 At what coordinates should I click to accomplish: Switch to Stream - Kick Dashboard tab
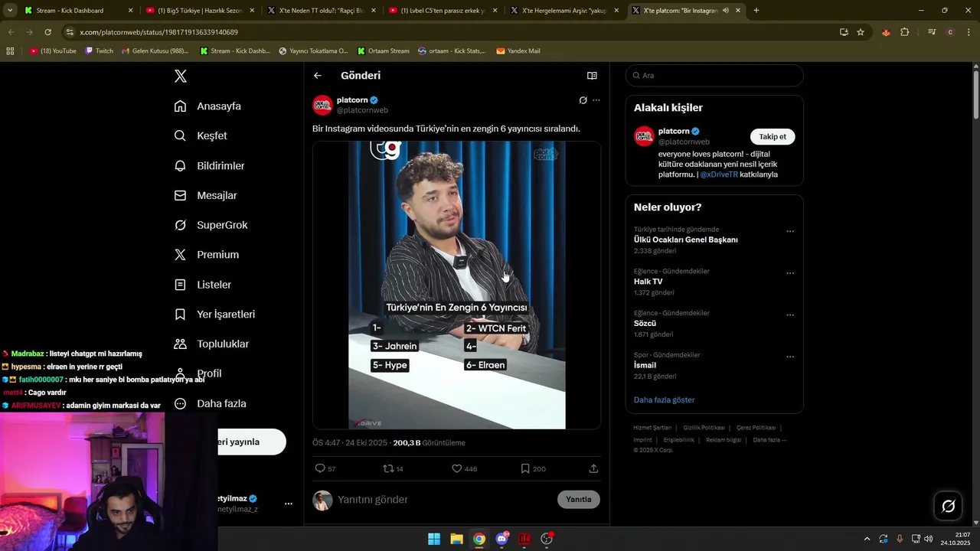click(x=78, y=11)
